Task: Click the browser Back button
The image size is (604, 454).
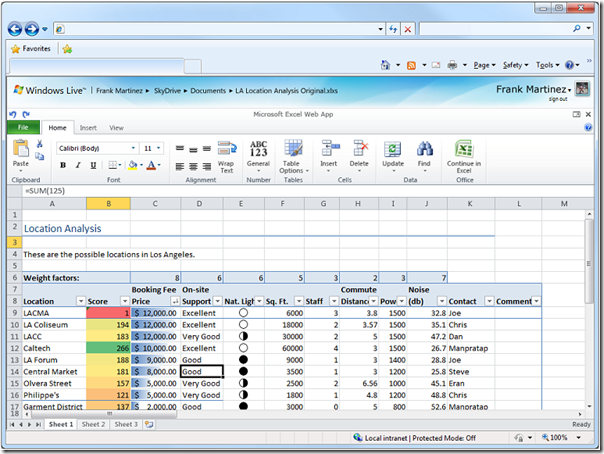Action: click(15, 29)
